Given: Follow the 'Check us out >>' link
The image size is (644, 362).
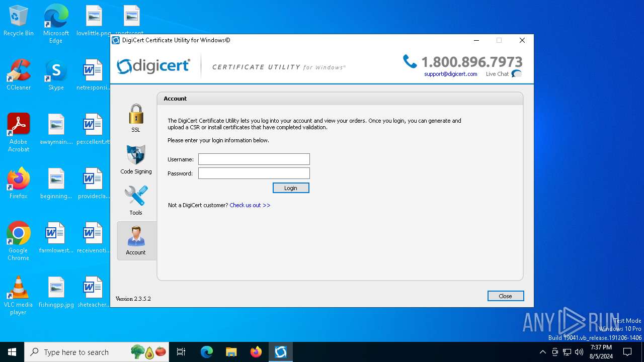Looking at the screenshot, I should coord(250,205).
